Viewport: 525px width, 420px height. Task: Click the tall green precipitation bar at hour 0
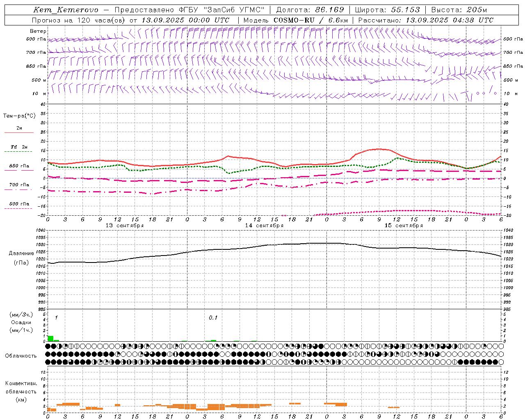pos(50,338)
